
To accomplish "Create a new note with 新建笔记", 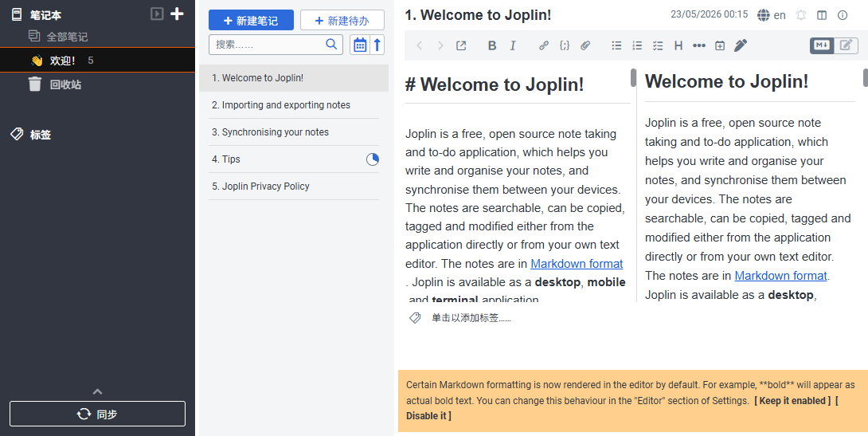I will (252, 21).
